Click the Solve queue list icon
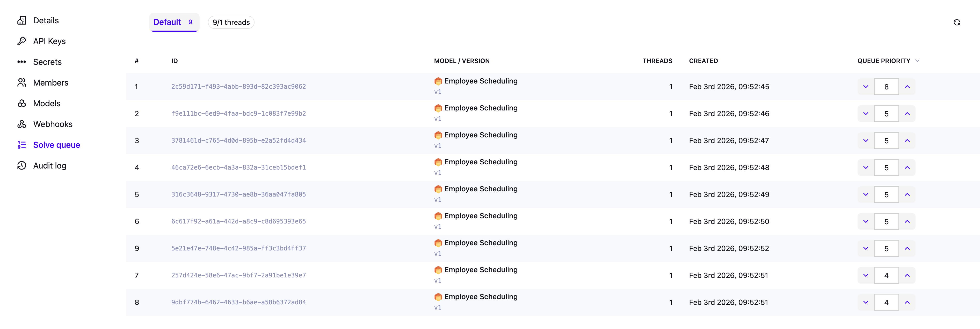The height and width of the screenshot is (329, 980). point(22,145)
